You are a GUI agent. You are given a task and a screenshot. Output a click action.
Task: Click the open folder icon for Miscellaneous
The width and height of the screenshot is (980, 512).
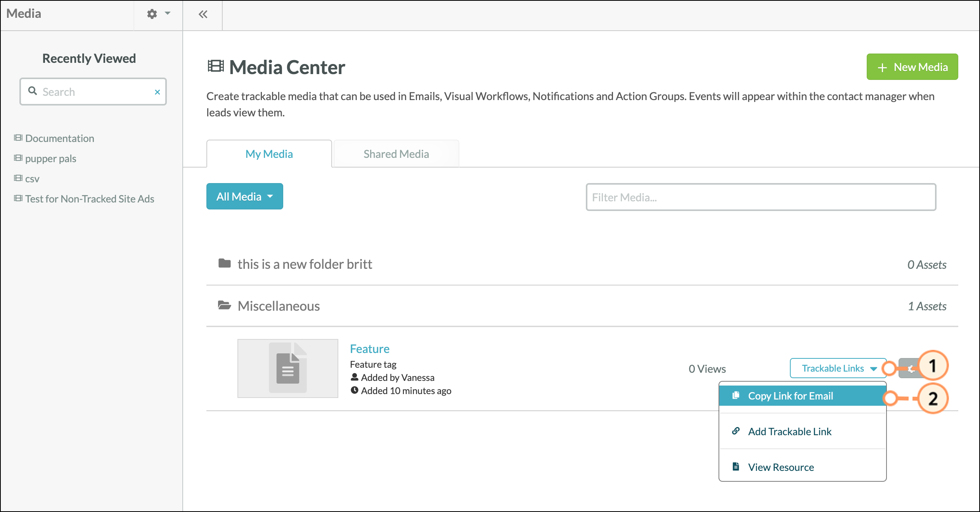[225, 305]
